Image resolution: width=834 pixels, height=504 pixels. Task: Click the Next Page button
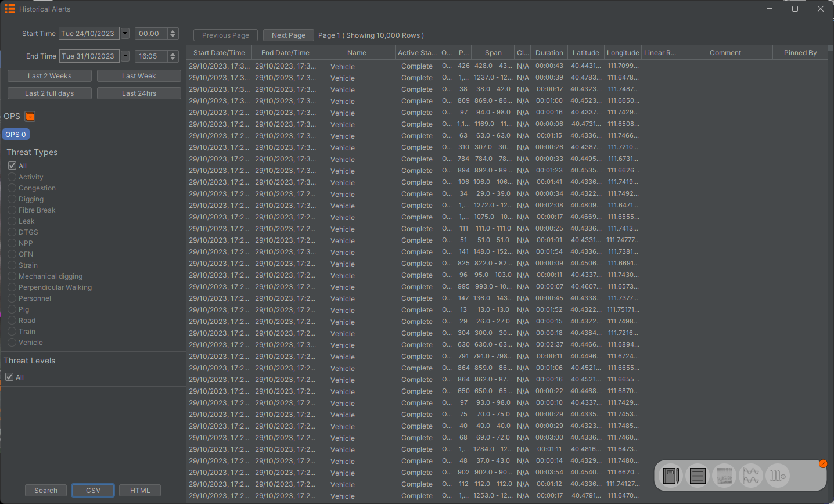(288, 35)
